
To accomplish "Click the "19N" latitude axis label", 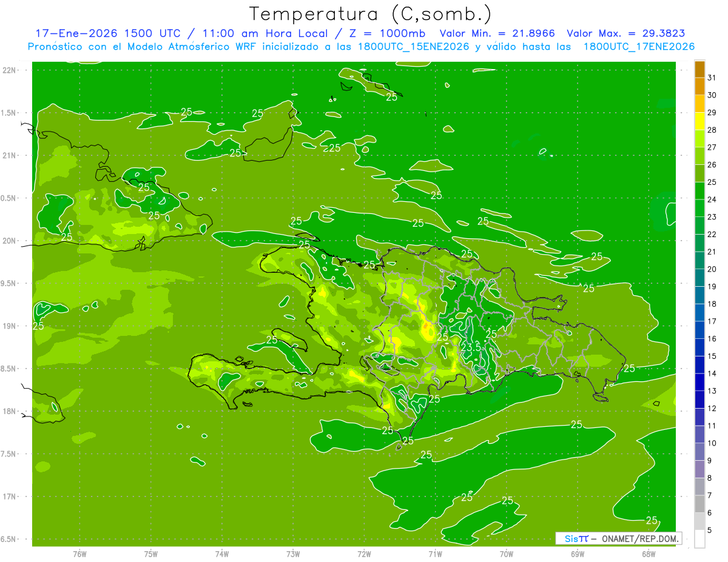I will 10,326.
